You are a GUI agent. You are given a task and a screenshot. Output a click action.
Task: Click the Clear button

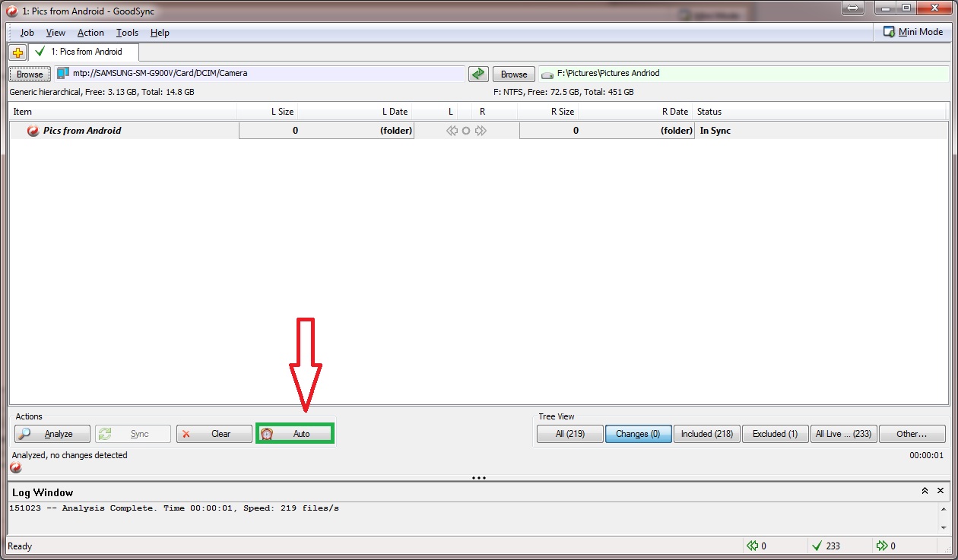click(x=214, y=434)
